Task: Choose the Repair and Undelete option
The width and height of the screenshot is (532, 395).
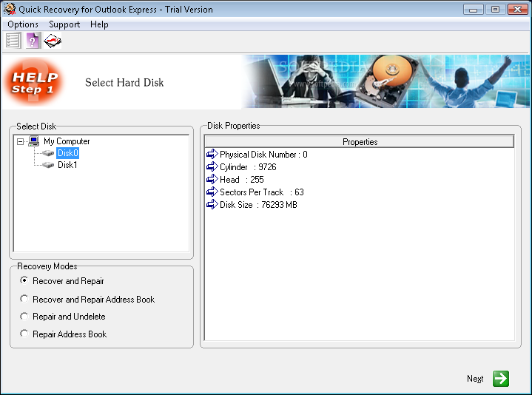Action: point(24,317)
